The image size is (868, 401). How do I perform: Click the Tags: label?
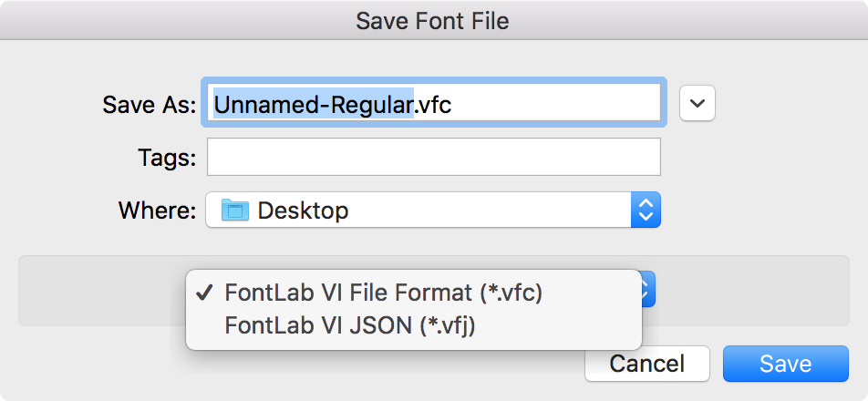pyautogui.click(x=167, y=159)
